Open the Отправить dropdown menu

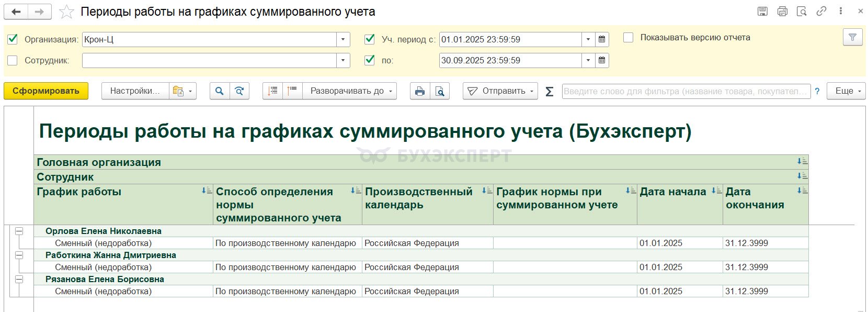point(500,91)
